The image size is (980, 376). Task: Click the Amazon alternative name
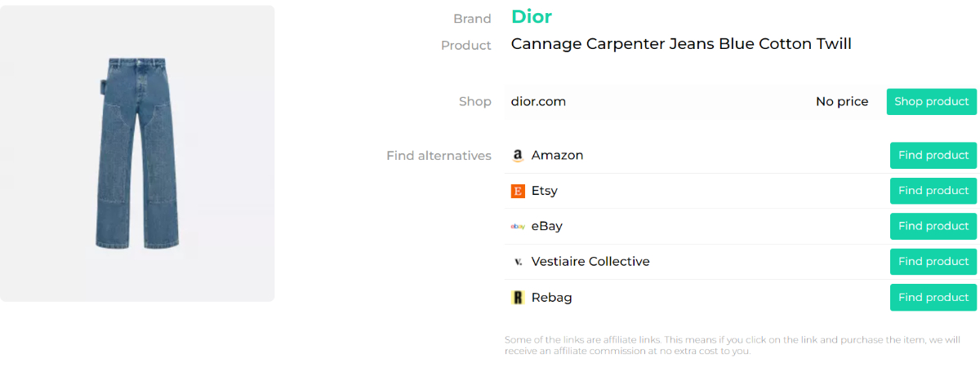(x=557, y=155)
